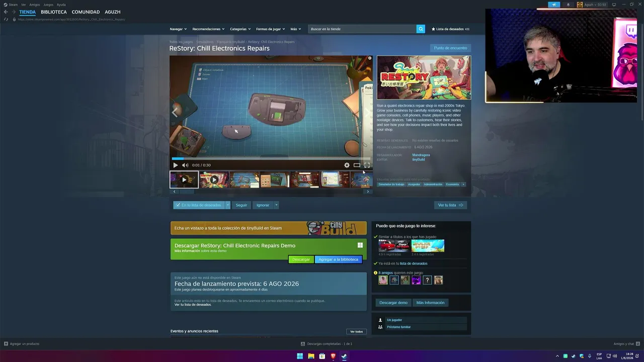
Task: Open the Amigos menu
Action: point(34,5)
